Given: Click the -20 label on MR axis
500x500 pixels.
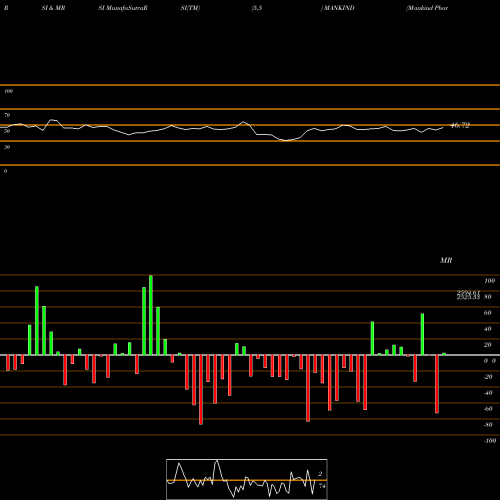Looking at the screenshot, I should (x=488, y=377).
